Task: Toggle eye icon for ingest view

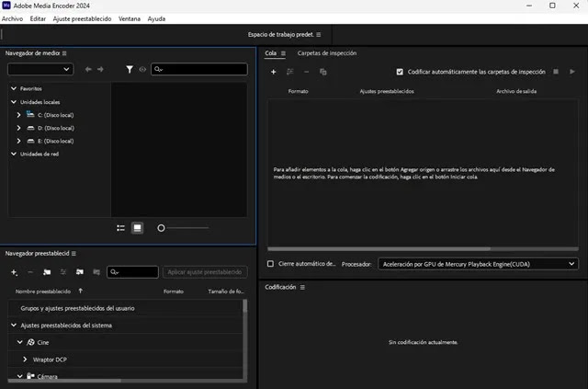Action: coord(142,69)
